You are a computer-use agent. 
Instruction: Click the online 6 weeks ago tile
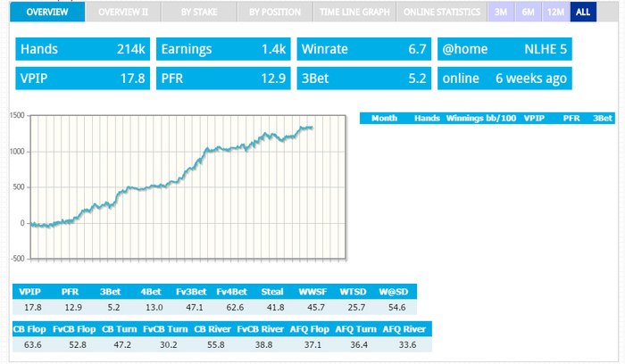(x=504, y=78)
